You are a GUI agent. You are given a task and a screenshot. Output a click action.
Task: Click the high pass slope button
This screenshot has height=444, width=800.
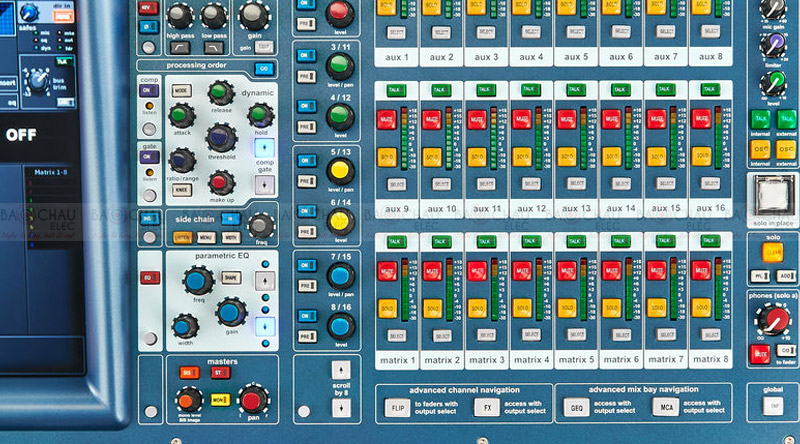click(x=180, y=48)
